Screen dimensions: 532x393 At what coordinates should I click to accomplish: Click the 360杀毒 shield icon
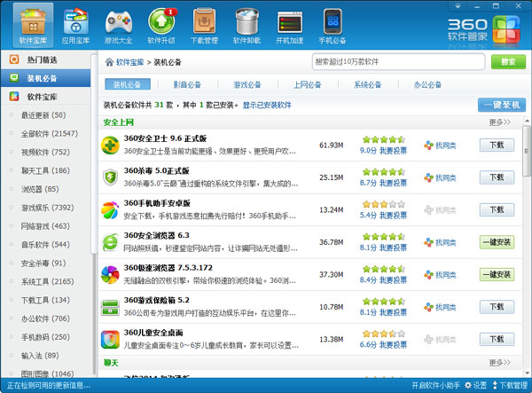110,177
